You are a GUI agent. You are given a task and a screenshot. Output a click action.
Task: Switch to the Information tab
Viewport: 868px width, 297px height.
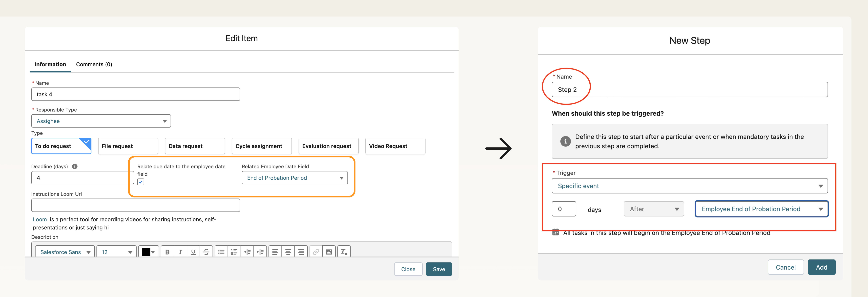[x=50, y=64]
